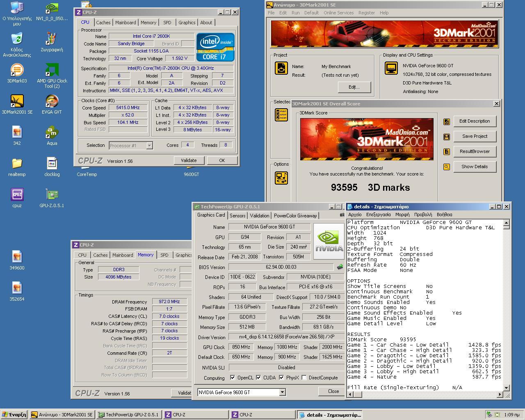Open SPD tab in lower CPU-Z window

164,255
